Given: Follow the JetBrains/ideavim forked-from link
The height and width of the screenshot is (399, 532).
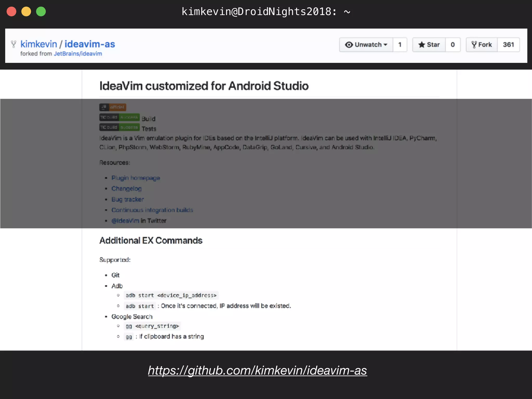Looking at the screenshot, I should 78,54.
